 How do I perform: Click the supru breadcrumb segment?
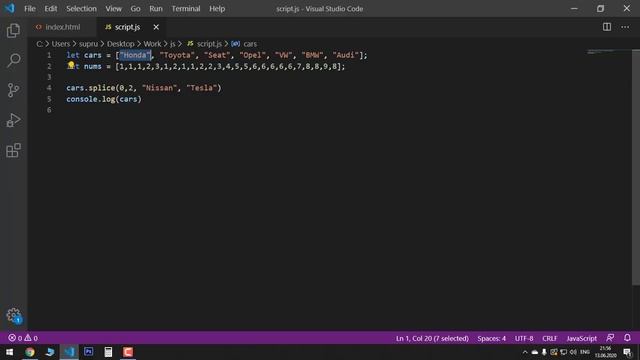[x=89, y=44]
